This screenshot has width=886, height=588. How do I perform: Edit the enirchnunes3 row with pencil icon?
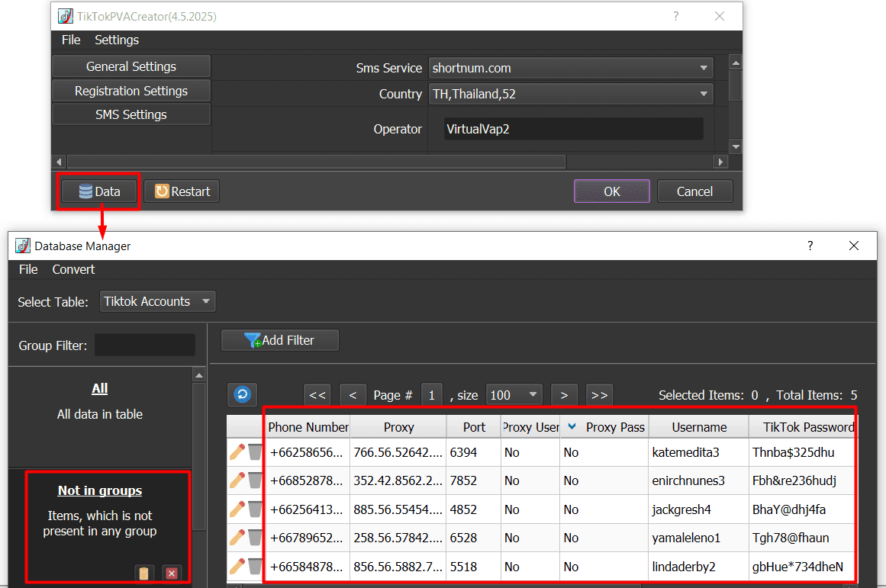(x=237, y=480)
